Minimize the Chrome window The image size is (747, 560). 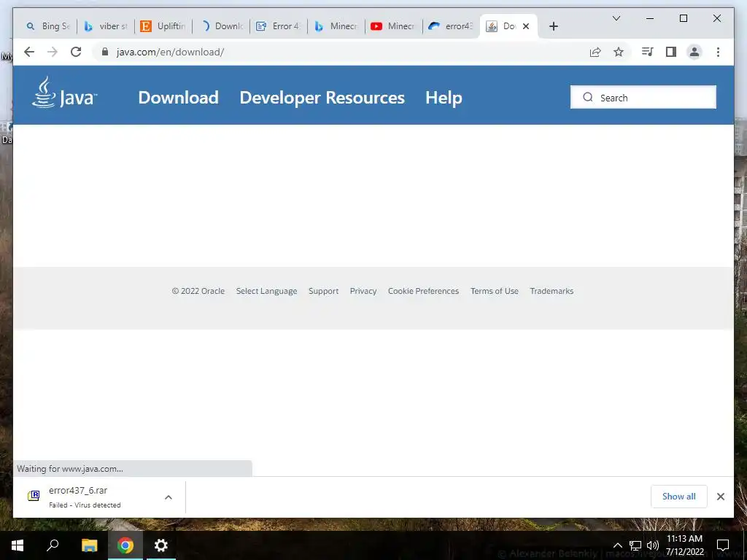pos(650,18)
